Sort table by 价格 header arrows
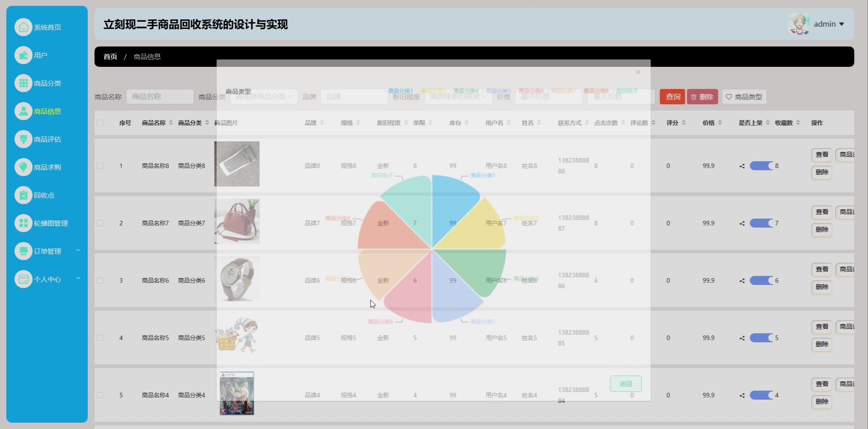Viewport: 868px width, 429px height. pos(720,123)
